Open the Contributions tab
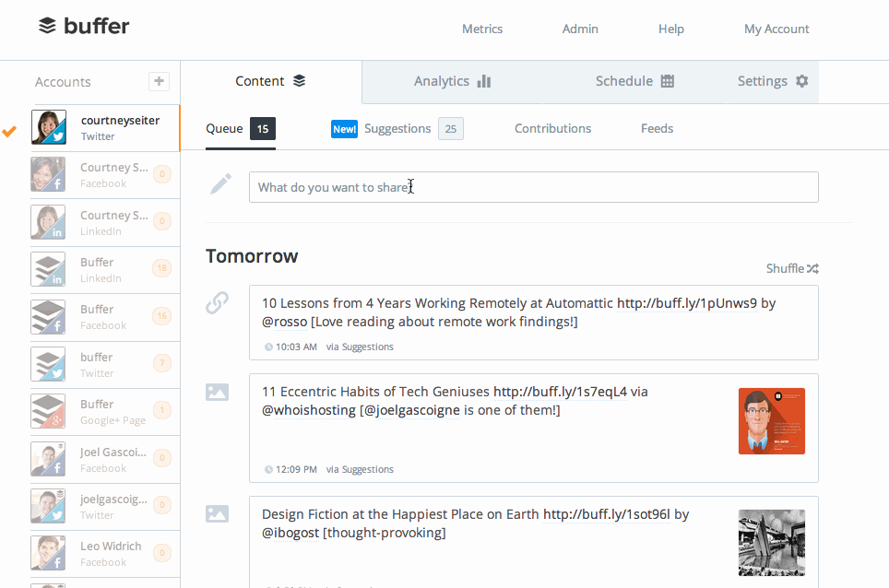 (x=552, y=128)
